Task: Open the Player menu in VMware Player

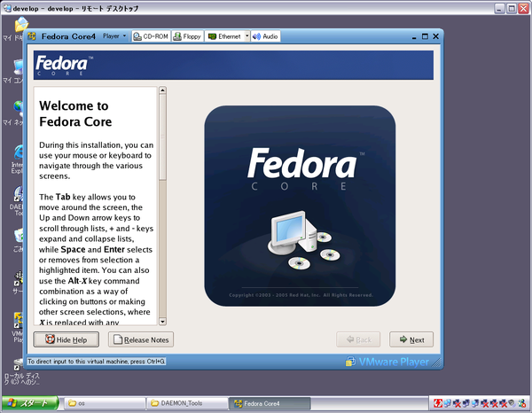Action: point(114,36)
